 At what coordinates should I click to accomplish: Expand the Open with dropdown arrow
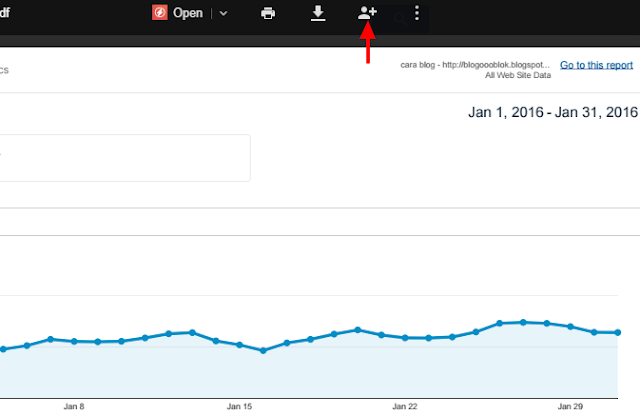[223, 13]
